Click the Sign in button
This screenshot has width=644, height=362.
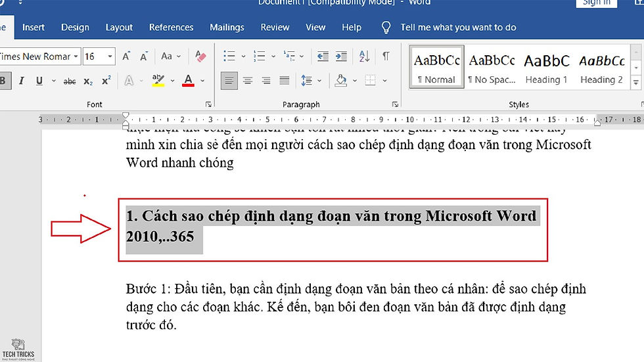tap(597, 3)
